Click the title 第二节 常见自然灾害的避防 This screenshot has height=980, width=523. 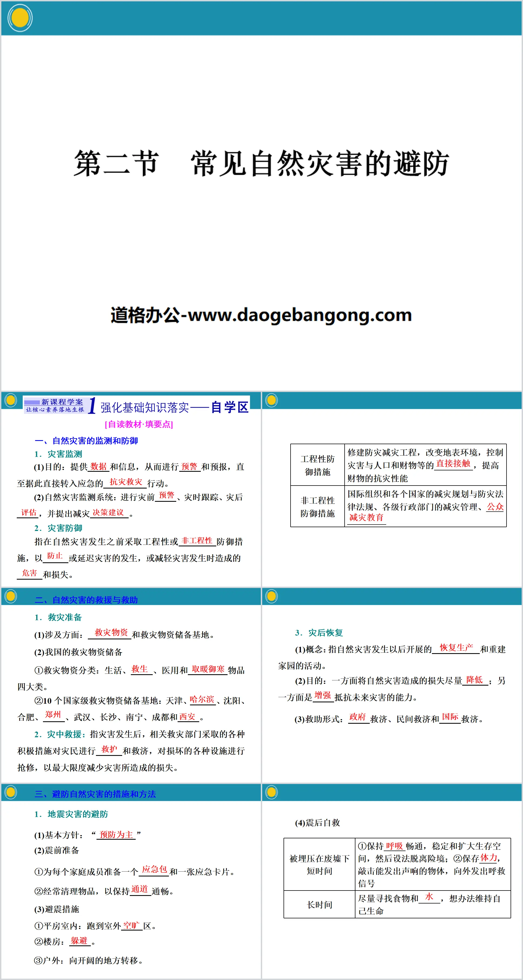tap(261, 163)
